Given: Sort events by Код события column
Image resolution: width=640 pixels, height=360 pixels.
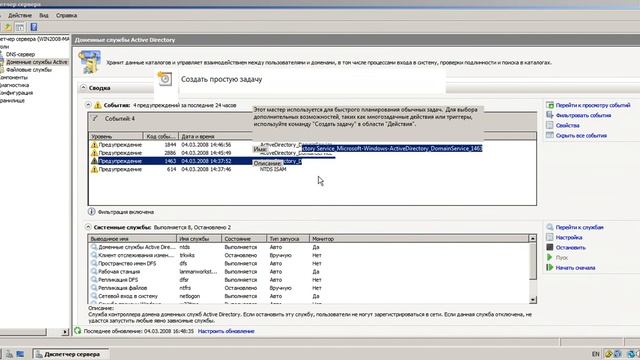Looking at the screenshot, I should pyautogui.click(x=160, y=136).
